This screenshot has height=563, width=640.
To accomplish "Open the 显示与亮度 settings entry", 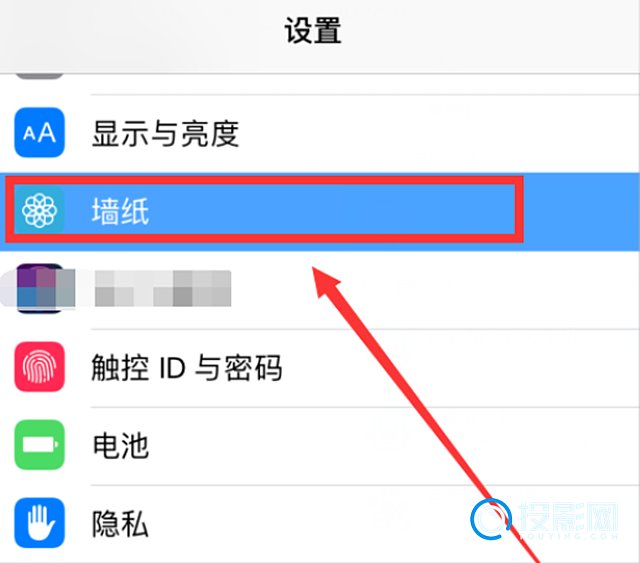I will tap(320, 134).
